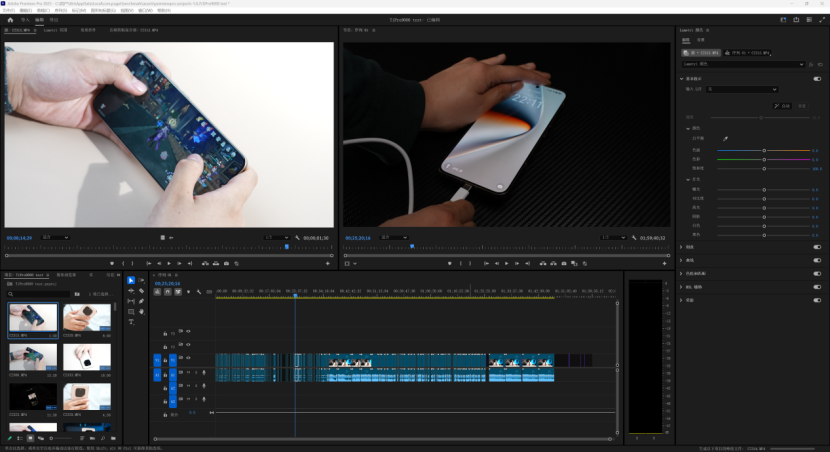The height and width of the screenshot is (452, 830).
Task: Click the Home icon in header
Action: (10, 19)
